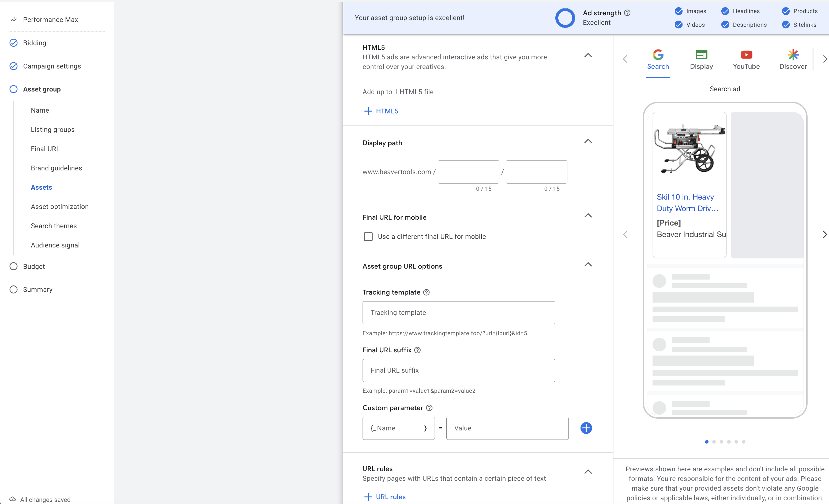The width and height of the screenshot is (829, 504).
Task: Click the Ad strength circular progress indicator
Action: (x=565, y=18)
